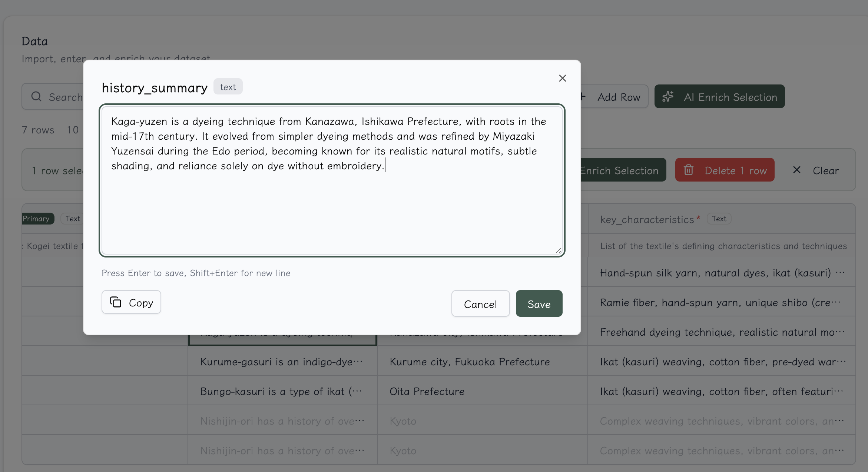868x472 pixels.
Task: Close the history_summary dialog with X
Action: [562, 78]
